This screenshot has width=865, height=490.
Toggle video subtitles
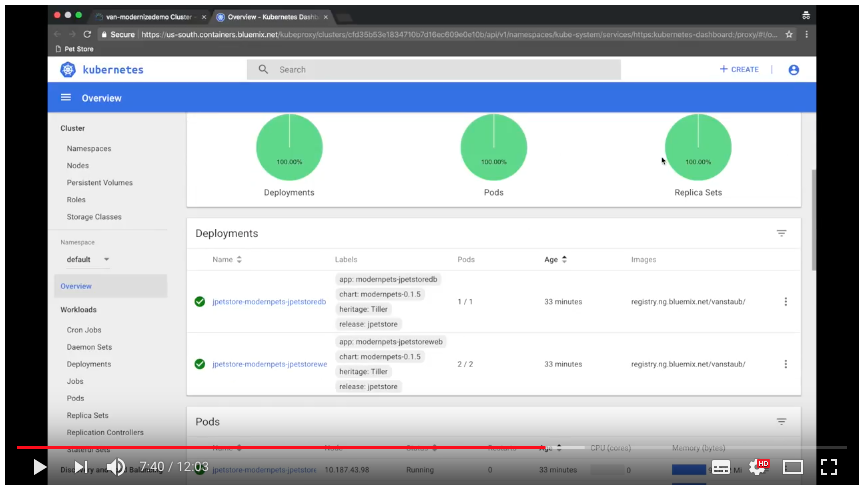(720, 467)
